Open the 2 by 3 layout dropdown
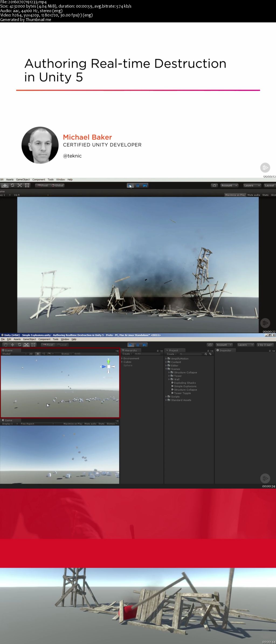Screen dimensions: 276x644 click(265, 345)
